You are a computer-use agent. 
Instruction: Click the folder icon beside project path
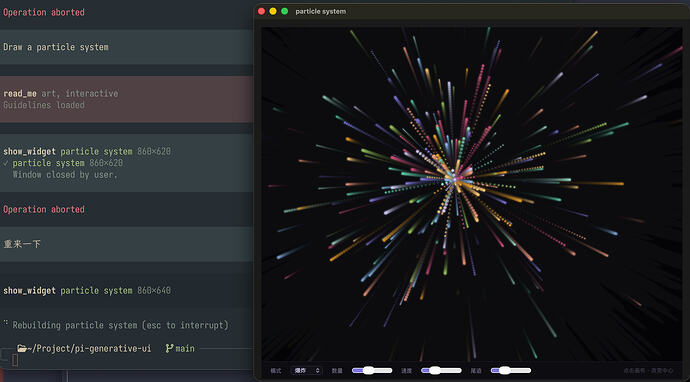[22, 349]
